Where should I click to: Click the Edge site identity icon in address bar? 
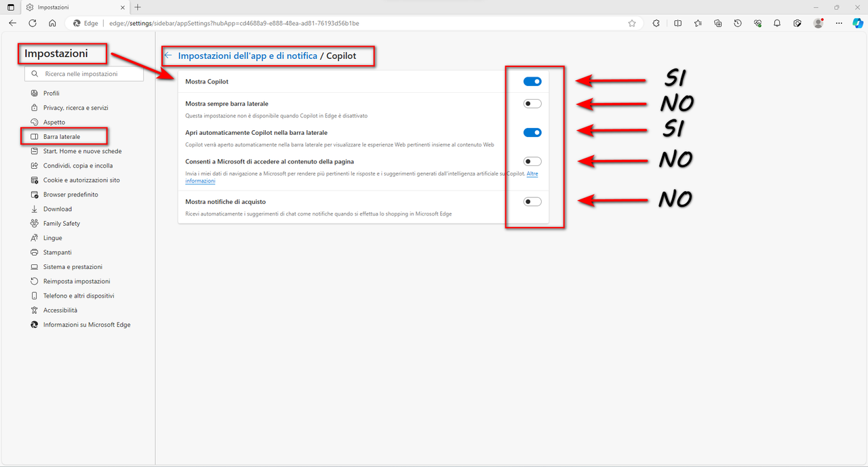point(86,23)
